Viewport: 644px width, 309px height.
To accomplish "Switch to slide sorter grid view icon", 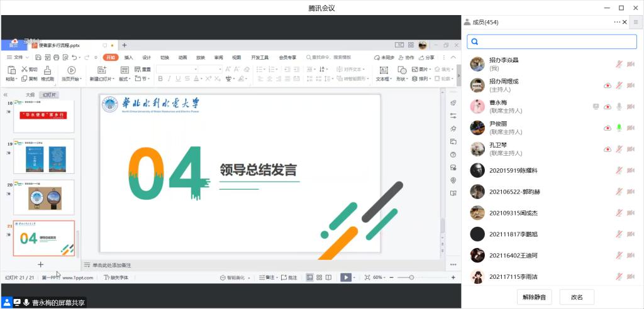I will pos(319,277).
